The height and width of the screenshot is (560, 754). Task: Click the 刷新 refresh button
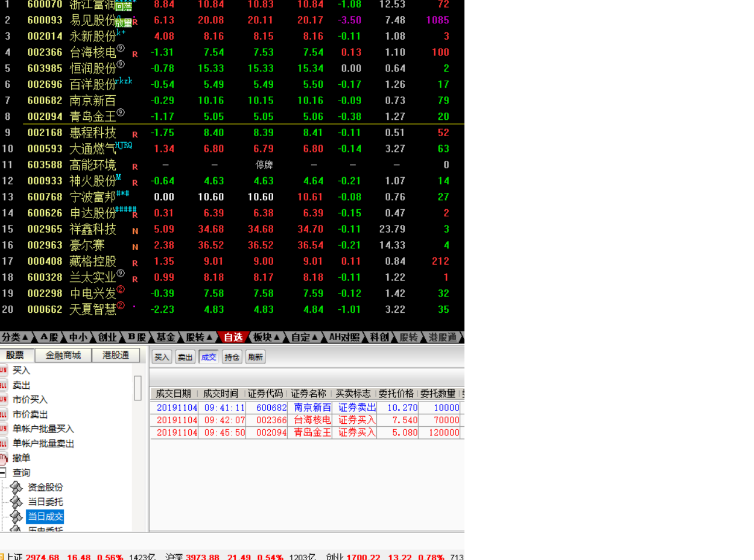(256, 357)
